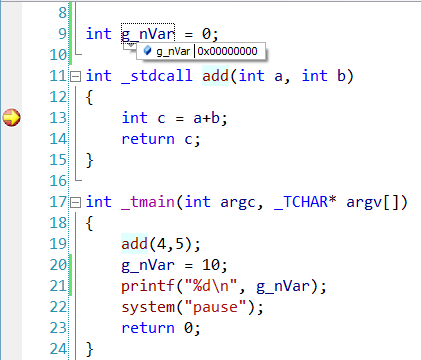Click the "%d\n" string literal on line 21
This screenshot has height=360, width=421.
[211, 286]
